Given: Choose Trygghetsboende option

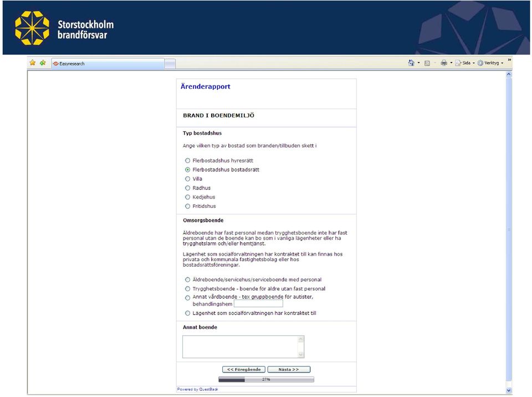Looking at the screenshot, I should click(x=188, y=289).
